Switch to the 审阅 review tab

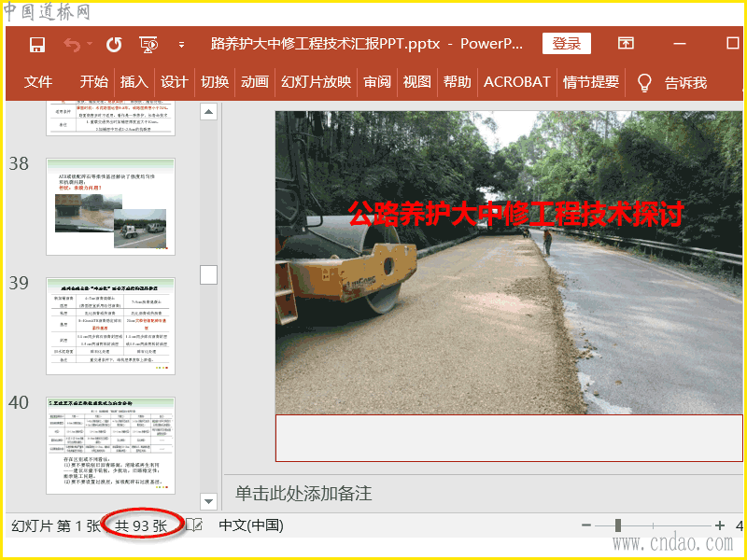click(377, 82)
